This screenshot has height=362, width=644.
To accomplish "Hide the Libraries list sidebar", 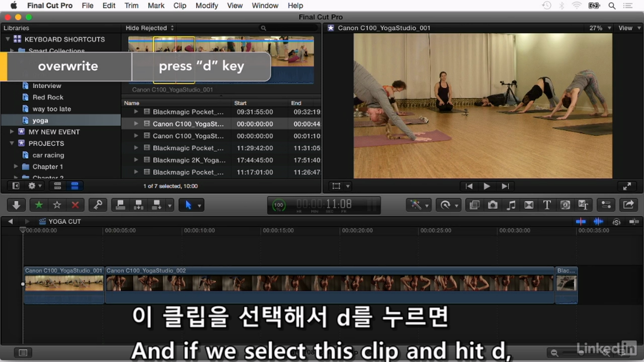I will point(16,186).
